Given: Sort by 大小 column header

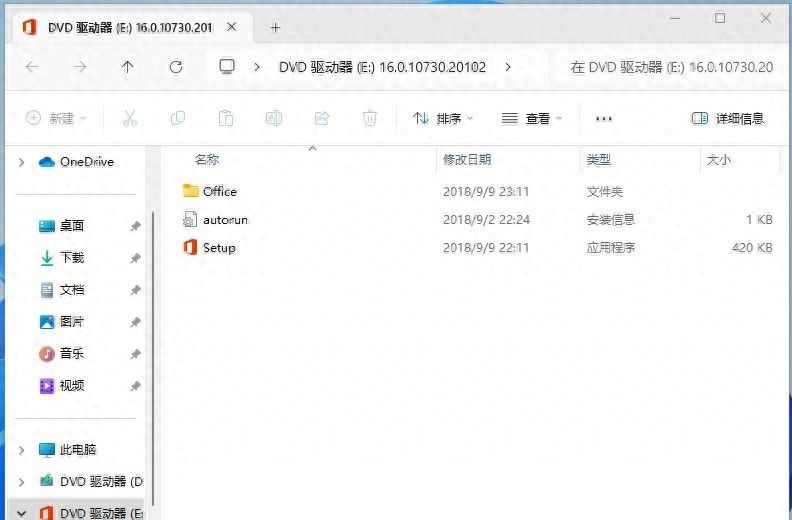Looking at the screenshot, I should (718, 160).
